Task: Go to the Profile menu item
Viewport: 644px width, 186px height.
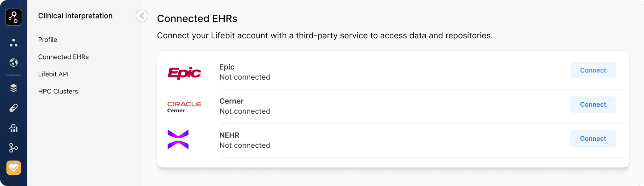Action: (x=47, y=40)
